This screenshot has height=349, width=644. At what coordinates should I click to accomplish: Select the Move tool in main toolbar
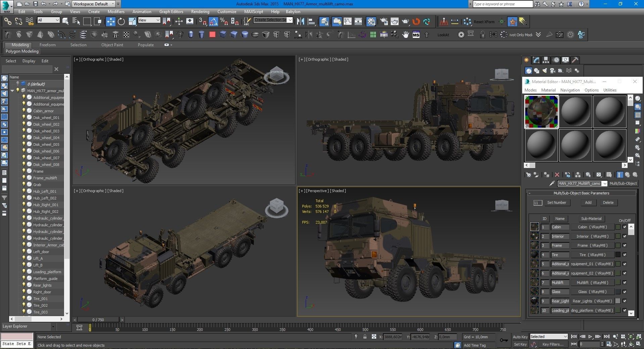click(x=110, y=21)
